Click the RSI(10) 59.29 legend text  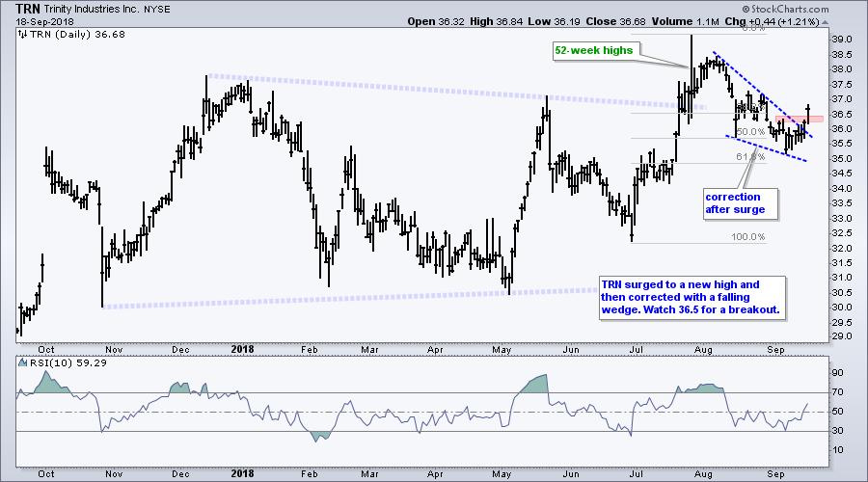pos(68,363)
